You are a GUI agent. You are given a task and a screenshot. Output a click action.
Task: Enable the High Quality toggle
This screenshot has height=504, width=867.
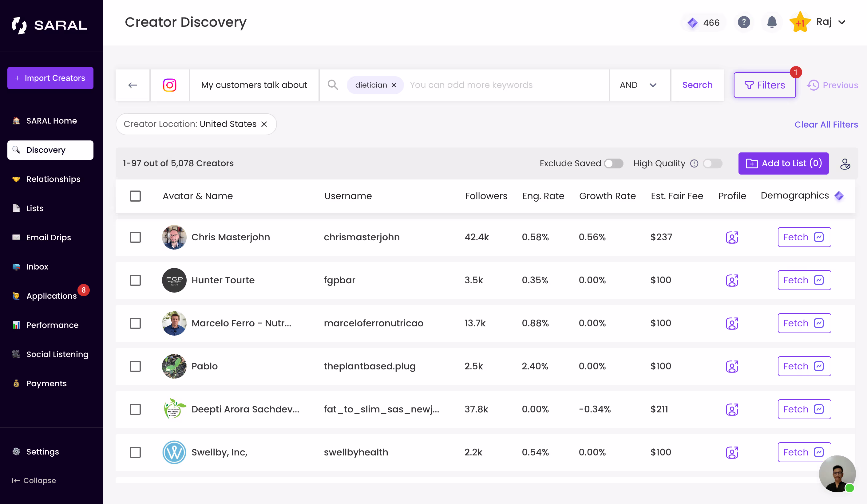tap(712, 163)
